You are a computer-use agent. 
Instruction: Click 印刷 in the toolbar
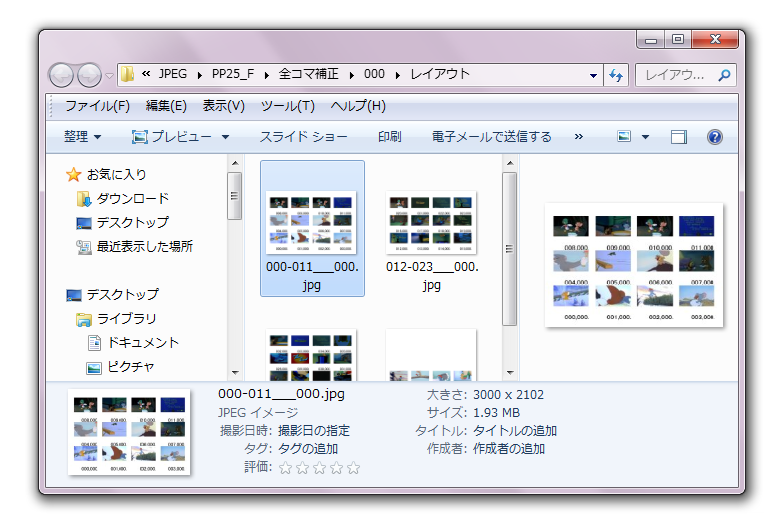pyautogui.click(x=390, y=137)
